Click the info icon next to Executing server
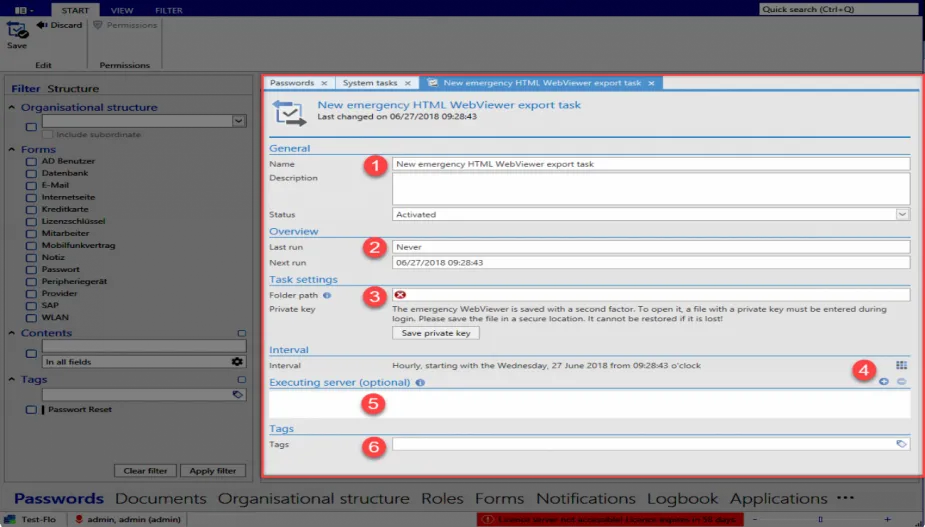Image resolution: width=925 pixels, height=527 pixels. [420, 382]
